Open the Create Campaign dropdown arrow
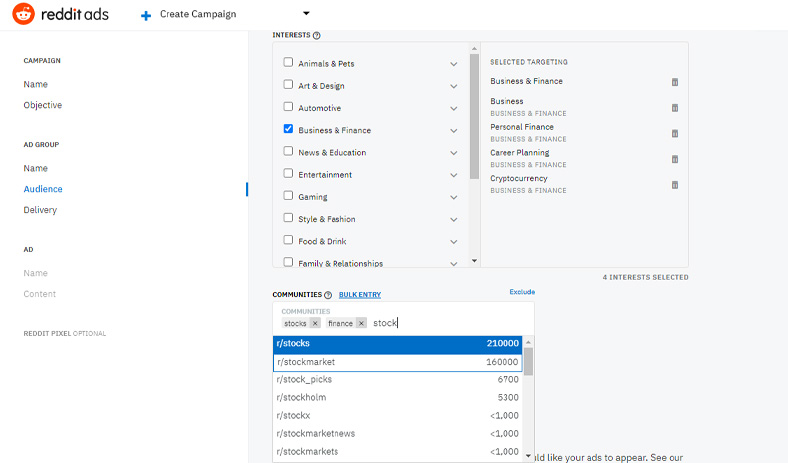The height and width of the screenshot is (463, 788). [306, 14]
